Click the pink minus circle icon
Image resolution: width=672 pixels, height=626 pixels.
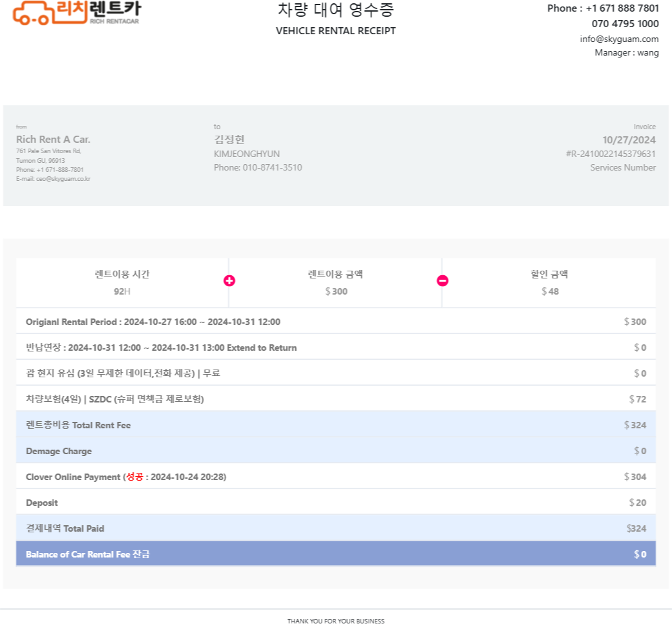443,280
